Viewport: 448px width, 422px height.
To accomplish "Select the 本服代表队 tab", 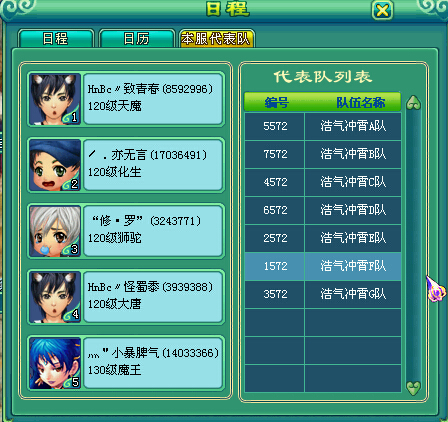I will pyautogui.click(x=216, y=39).
